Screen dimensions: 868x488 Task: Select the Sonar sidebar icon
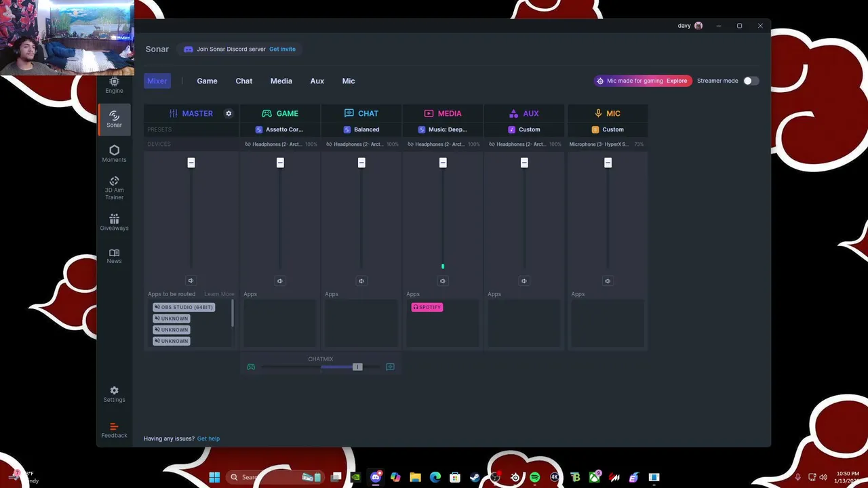point(114,119)
